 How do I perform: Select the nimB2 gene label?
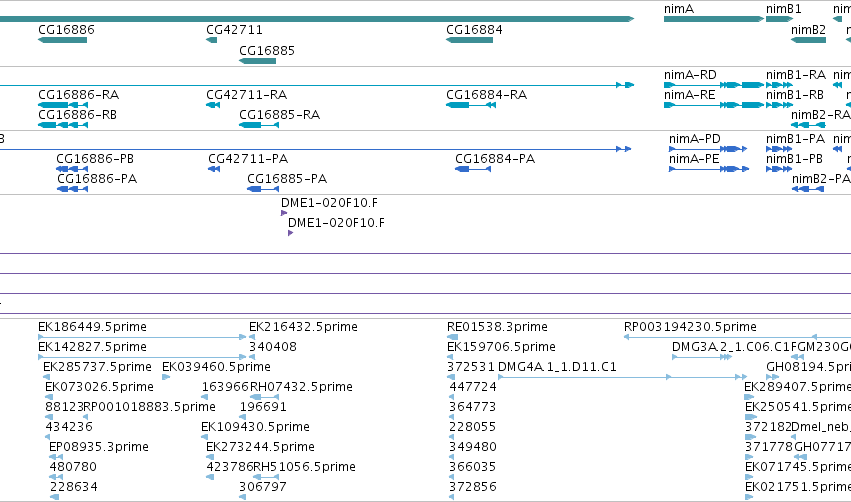tap(808, 30)
